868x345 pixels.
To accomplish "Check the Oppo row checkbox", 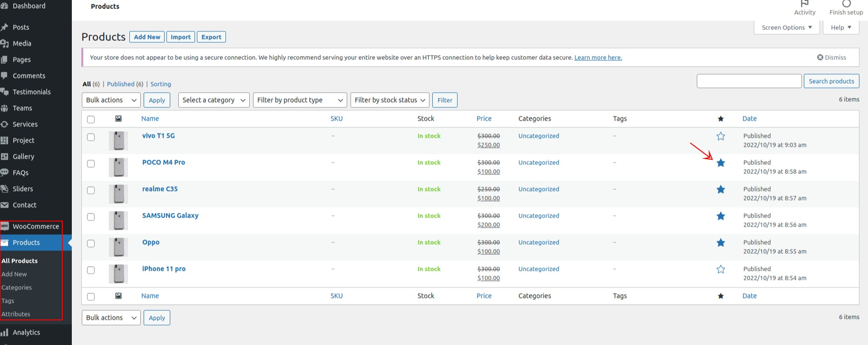I will (x=91, y=243).
